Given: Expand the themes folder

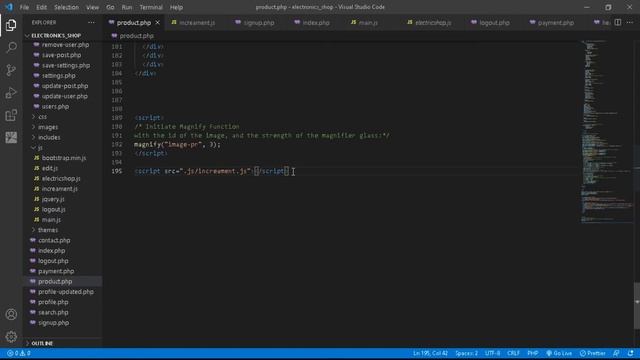Looking at the screenshot, I should [x=48, y=230].
